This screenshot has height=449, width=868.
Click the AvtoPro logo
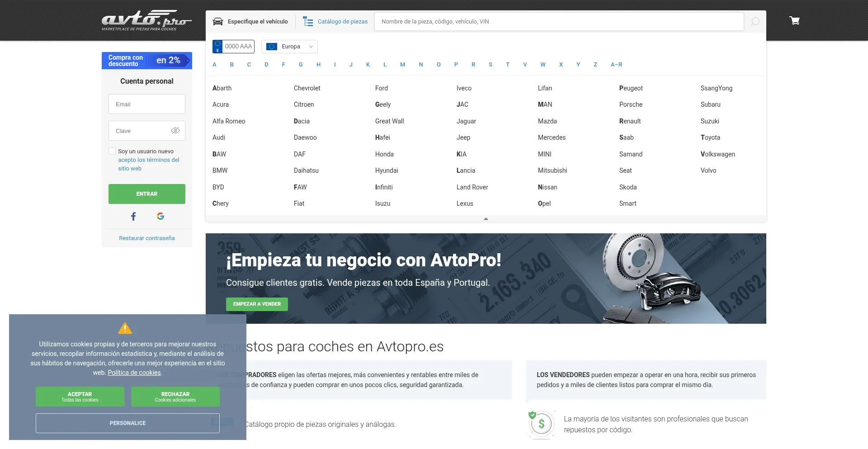(x=146, y=21)
